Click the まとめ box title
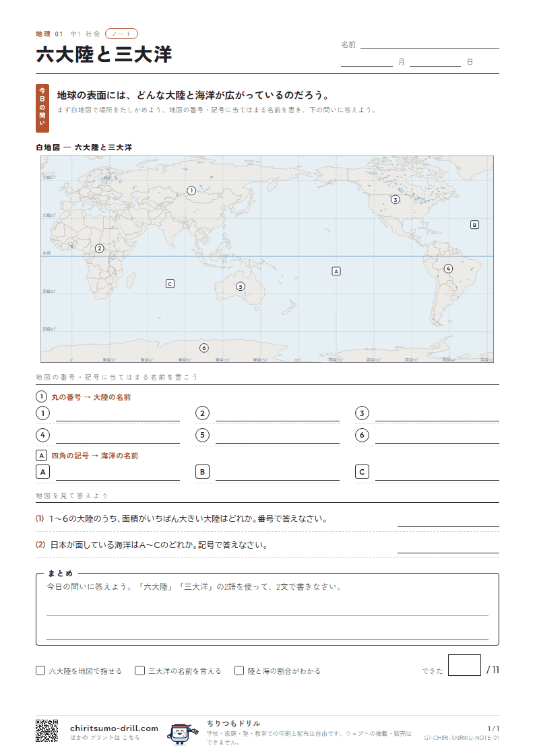The image size is (535, 756). 60,574
